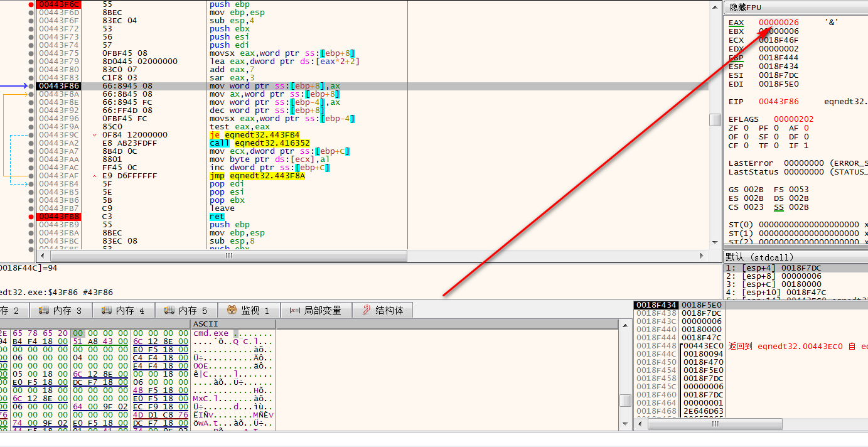Select the 'je eqnedt32.443FB4' instruction

pyautogui.click(x=254, y=135)
